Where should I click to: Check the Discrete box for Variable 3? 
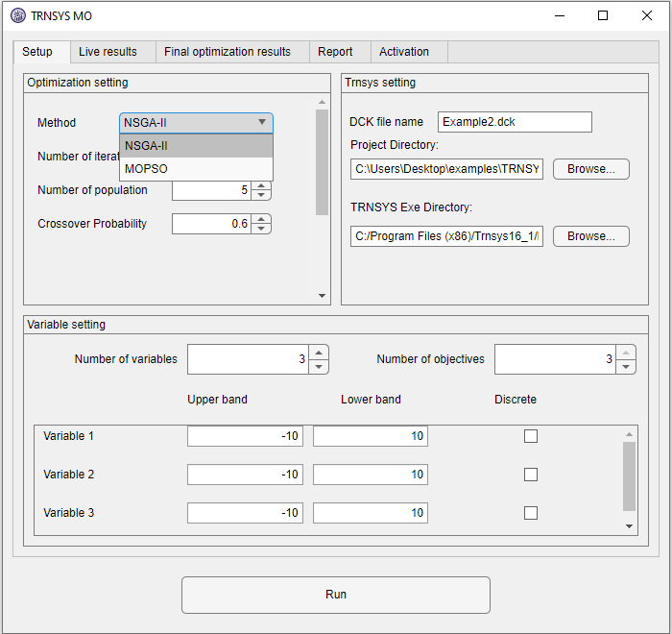(531, 513)
